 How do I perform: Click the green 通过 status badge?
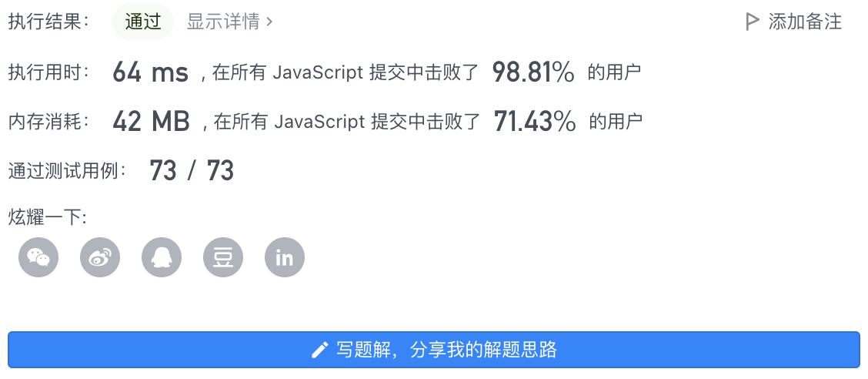coord(143,22)
